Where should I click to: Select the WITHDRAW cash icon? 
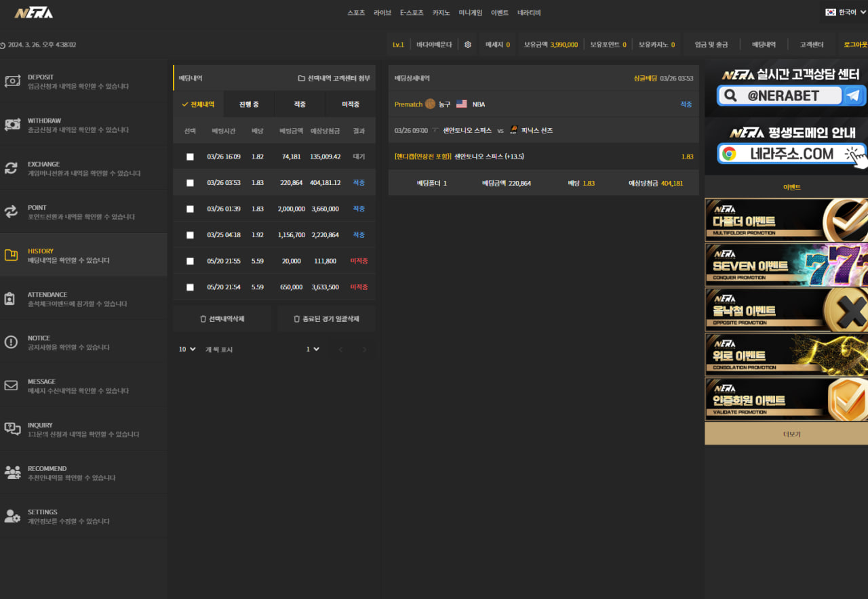12,125
